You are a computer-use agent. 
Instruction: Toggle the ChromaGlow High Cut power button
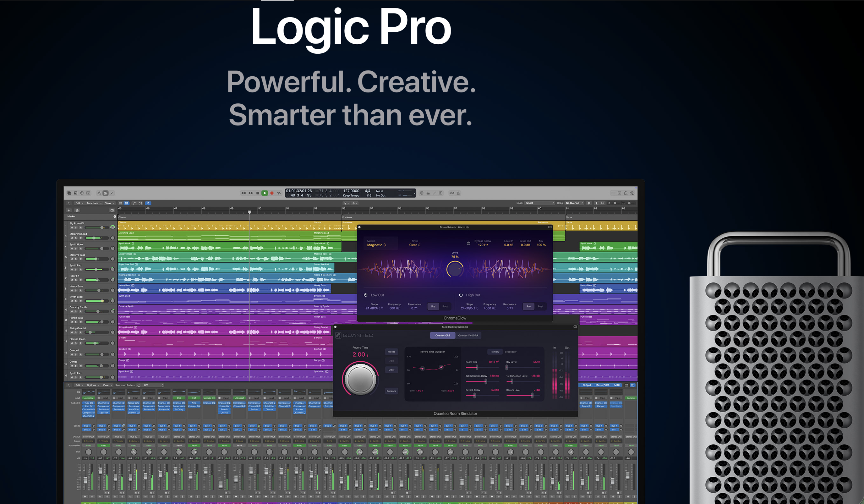[x=461, y=295]
